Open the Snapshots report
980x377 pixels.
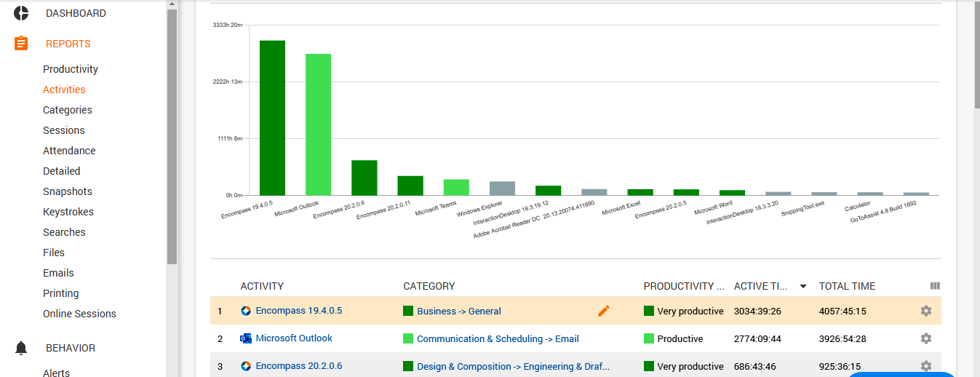click(x=68, y=191)
